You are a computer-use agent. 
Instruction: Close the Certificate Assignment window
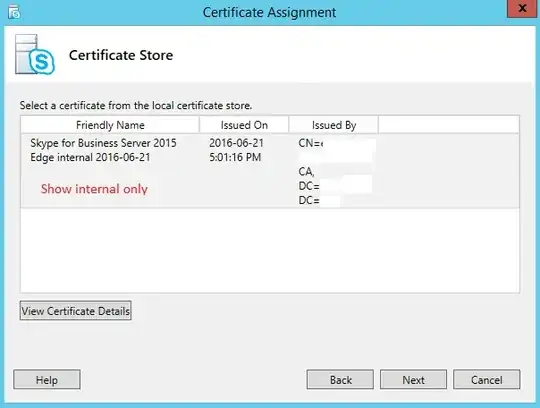coord(522,8)
